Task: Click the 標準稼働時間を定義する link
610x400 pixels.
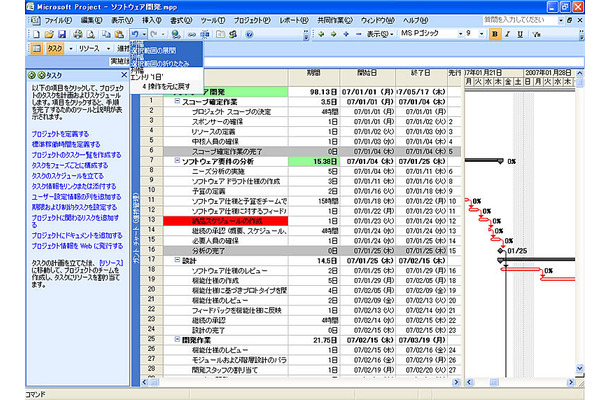Action: click(66, 144)
